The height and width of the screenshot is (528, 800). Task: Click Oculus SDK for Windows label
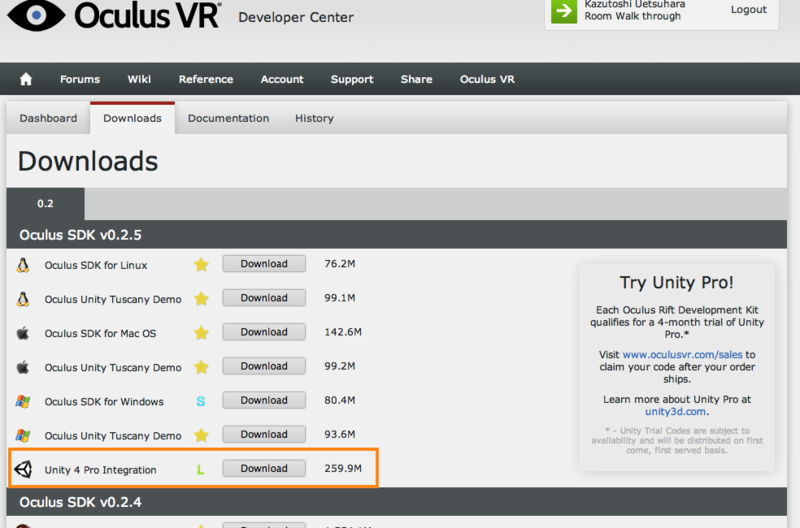pos(104,401)
